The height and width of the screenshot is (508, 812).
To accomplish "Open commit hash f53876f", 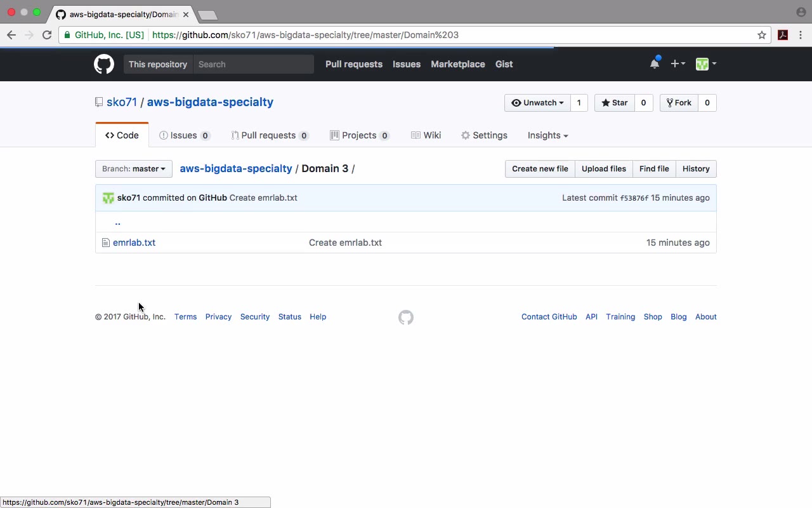I will [x=634, y=198].
